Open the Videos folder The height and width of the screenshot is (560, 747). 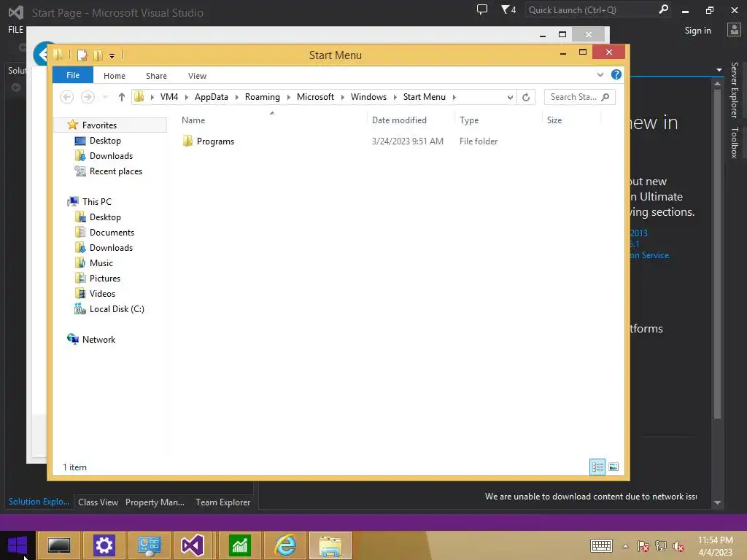(x=102, y=294)
